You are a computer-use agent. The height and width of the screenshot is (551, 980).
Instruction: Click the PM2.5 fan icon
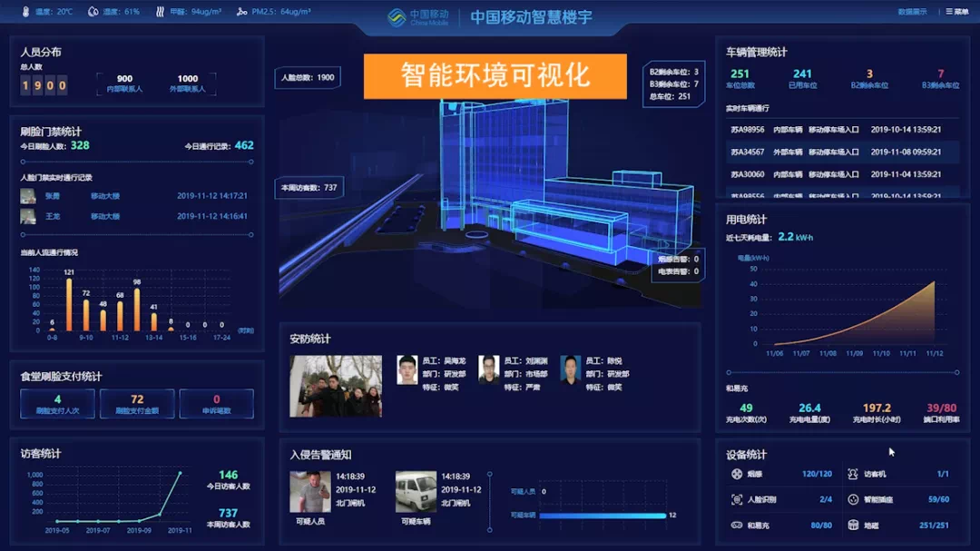click(241, 12)
